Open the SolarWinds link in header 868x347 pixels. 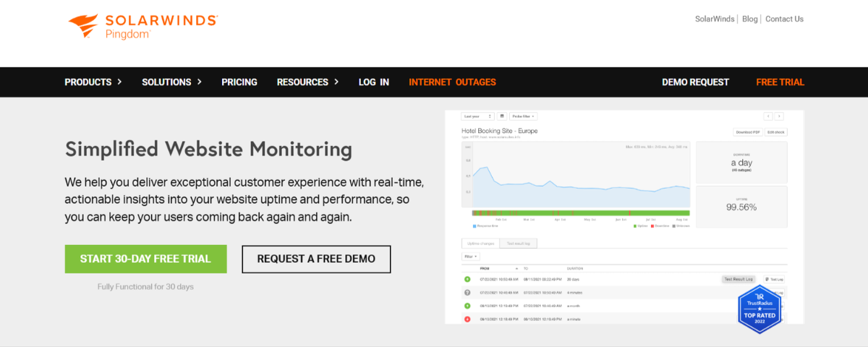pos(714,19)
